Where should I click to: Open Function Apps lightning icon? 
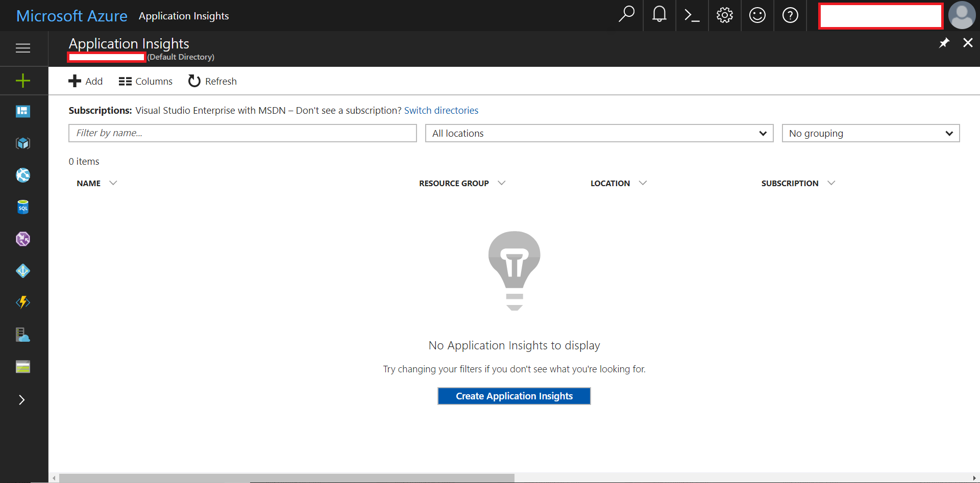click(x=23, y=302)
